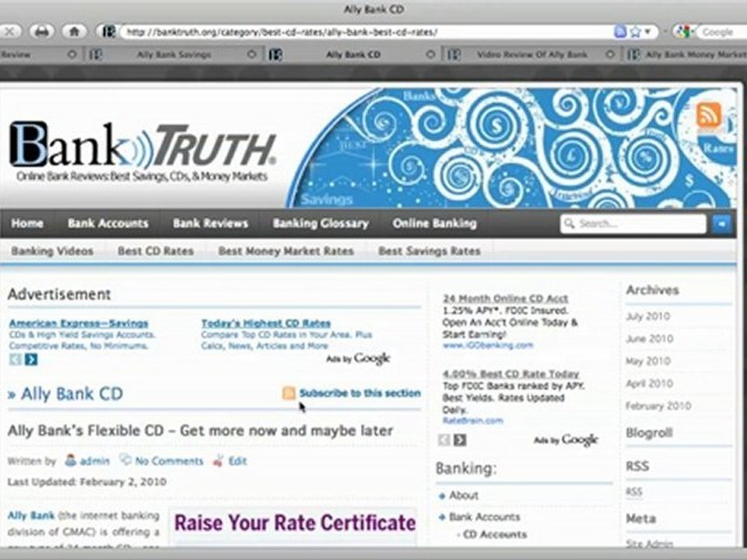Screen dimensions: 747x560
Task: Click Ads by Google label under left ads
Action: coord(358,359)
